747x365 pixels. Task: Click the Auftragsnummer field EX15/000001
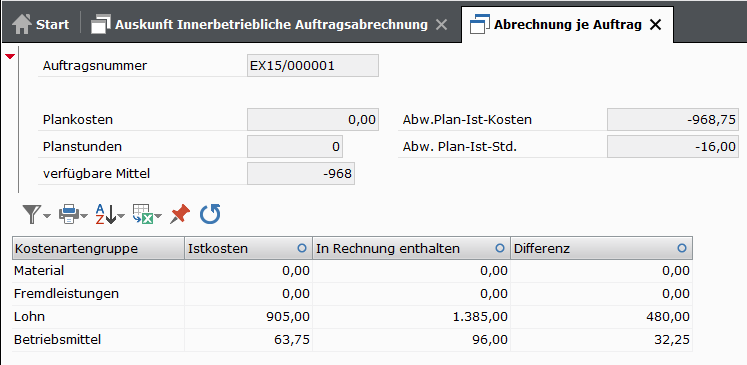tap(313, 66)
